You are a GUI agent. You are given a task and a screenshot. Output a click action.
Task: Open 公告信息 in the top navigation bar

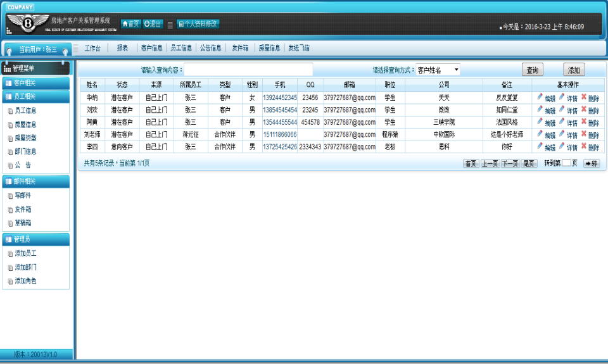(x=211, y=47)
